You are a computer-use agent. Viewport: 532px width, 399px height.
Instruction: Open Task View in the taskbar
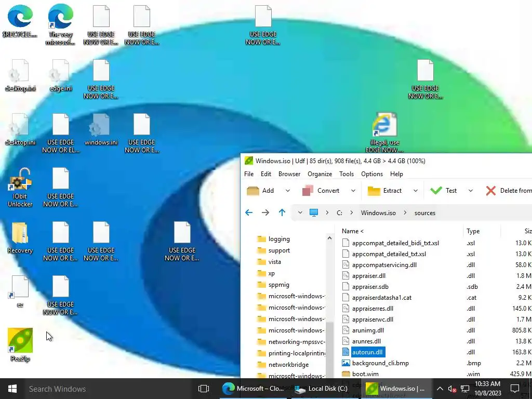(204, 389)
